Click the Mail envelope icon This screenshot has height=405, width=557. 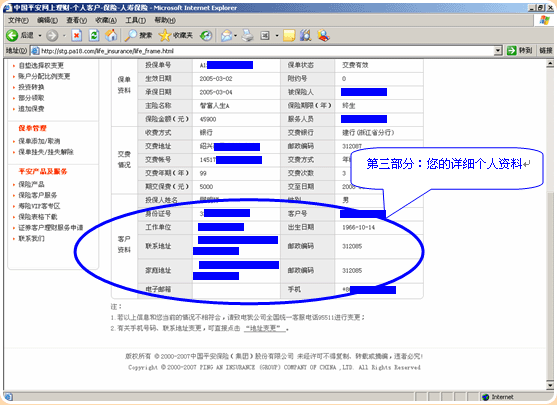click(x=226, y=35)
